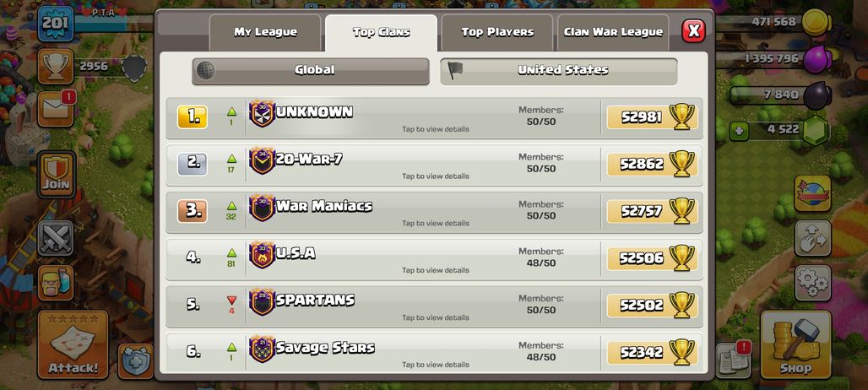Tap the crossed swords war icon
868x390 pixels.
coord(56,238)
